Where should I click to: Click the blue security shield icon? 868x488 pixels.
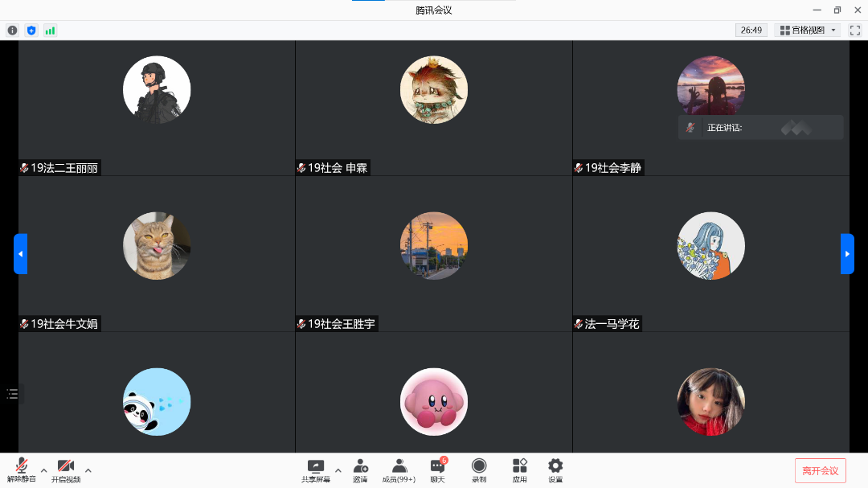31,31
